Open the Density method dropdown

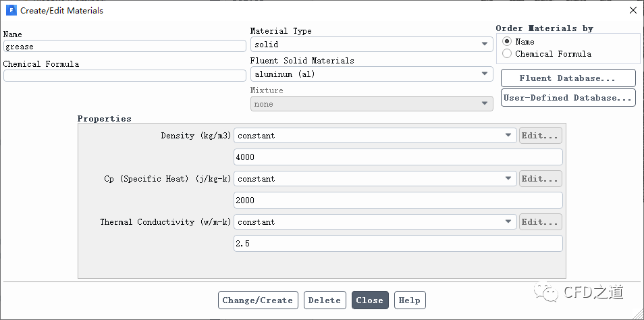point(375,136)
